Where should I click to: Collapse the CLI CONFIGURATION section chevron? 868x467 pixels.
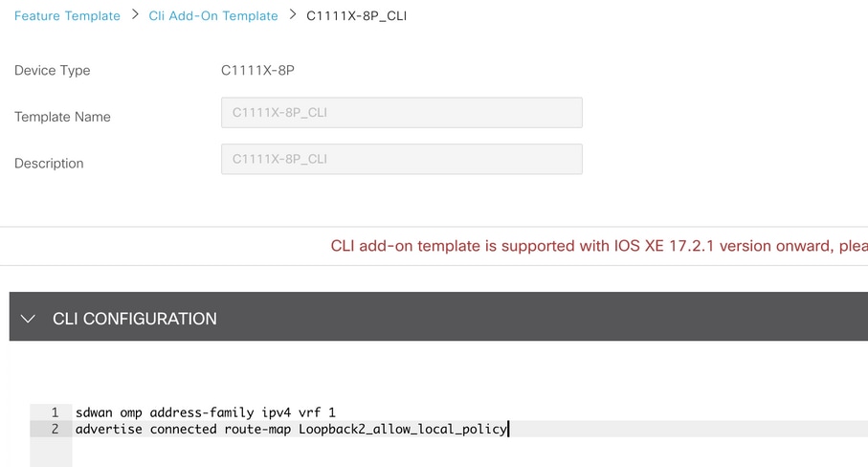28,319
